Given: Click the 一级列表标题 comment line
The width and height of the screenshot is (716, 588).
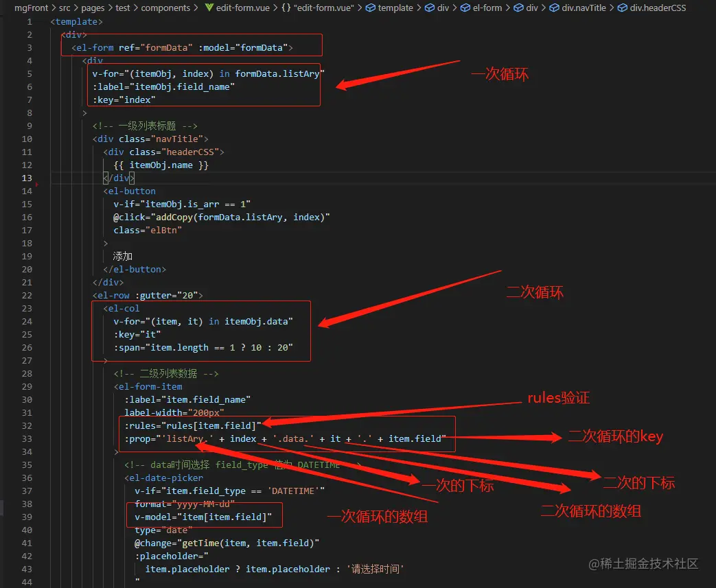Looking at the screenshot, I should [x=145, y=126].
